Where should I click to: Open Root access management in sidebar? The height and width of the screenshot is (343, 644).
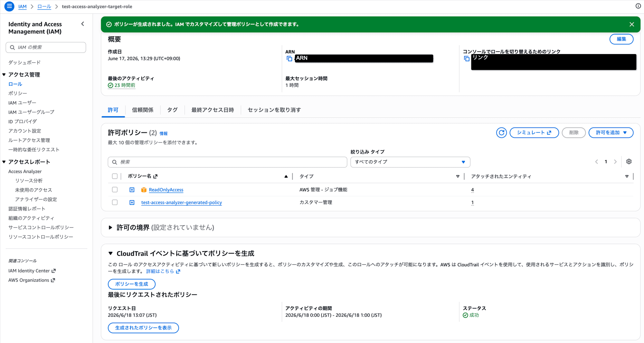click(29, 140)
